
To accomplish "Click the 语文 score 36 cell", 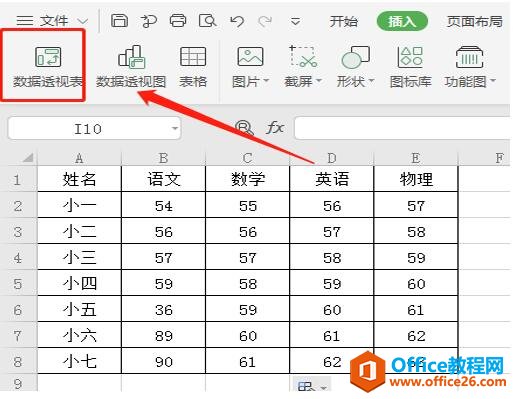I will [x=163, y=310].
